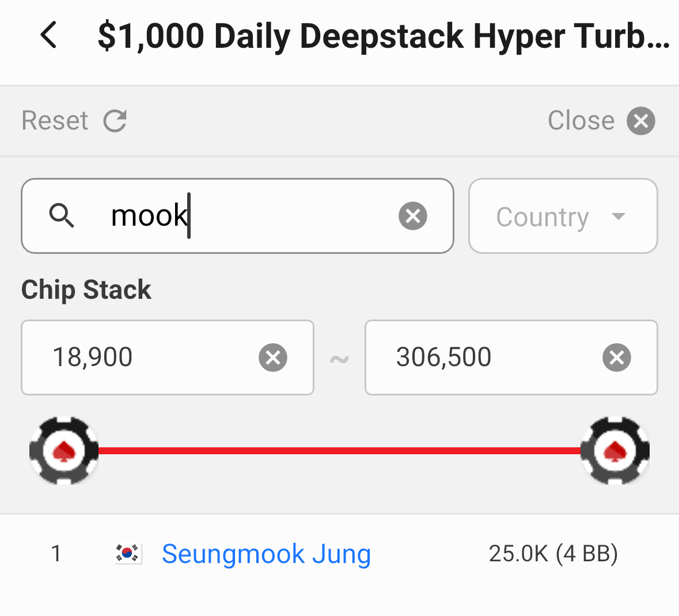The height and width of the screenshot is (616, 679).
Task: Go back using the left arrow
Action: [x=50, y=35]
